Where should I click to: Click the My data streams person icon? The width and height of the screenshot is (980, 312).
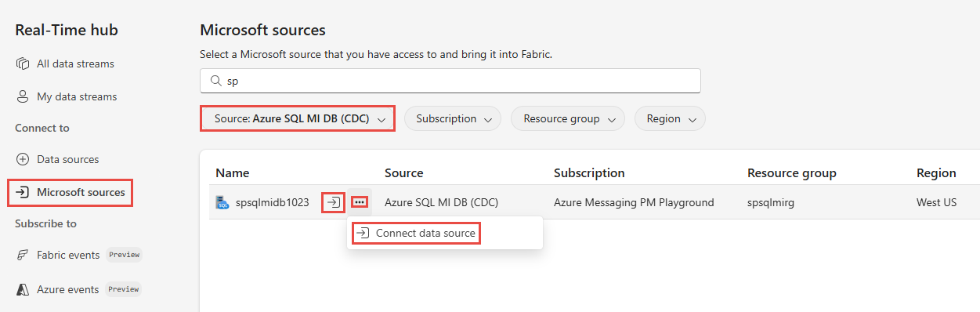pos(23,96)
